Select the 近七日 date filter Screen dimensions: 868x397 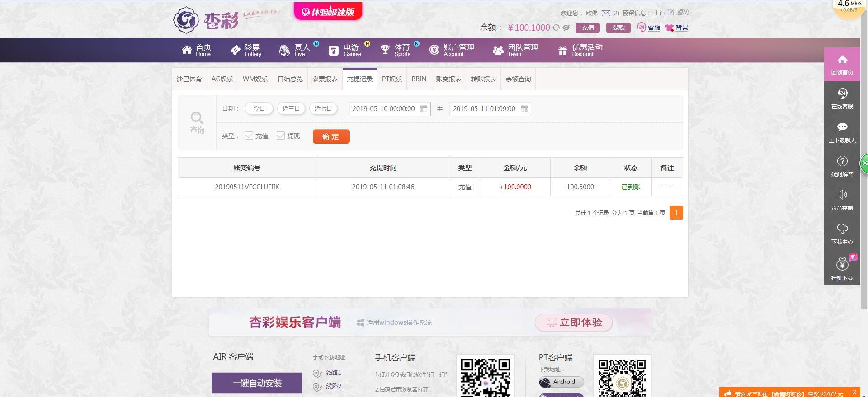323,108
